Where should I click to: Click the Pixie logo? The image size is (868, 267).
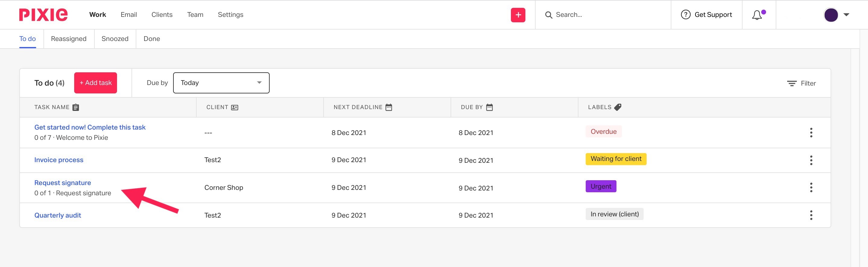point(43,15)
